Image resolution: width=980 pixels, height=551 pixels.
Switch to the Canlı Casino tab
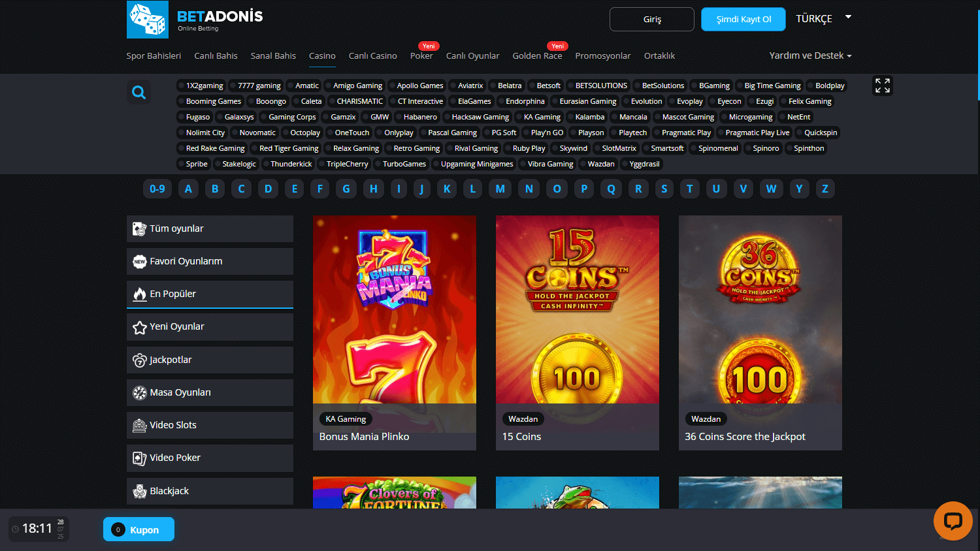click(372, 55)
